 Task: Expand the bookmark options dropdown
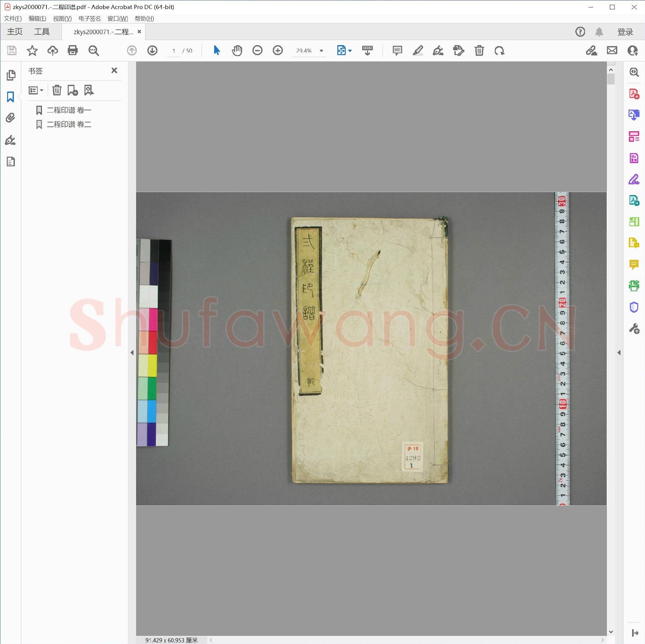[36, 91]
